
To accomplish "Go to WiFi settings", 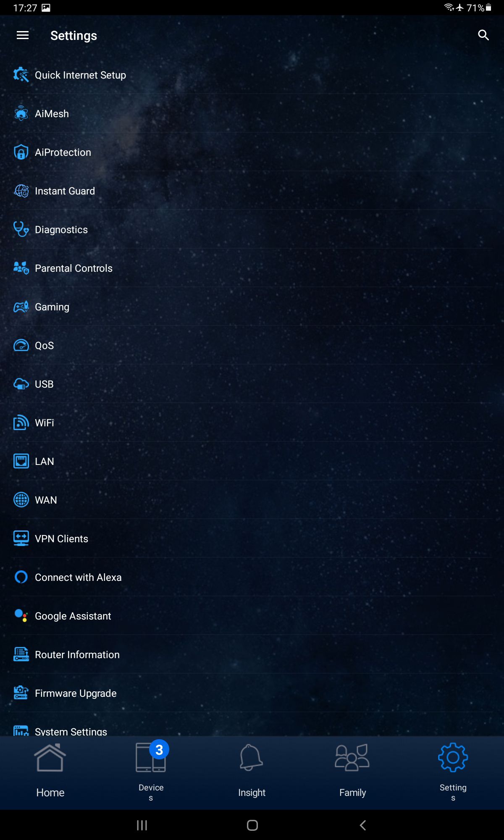I will [252, 423].
